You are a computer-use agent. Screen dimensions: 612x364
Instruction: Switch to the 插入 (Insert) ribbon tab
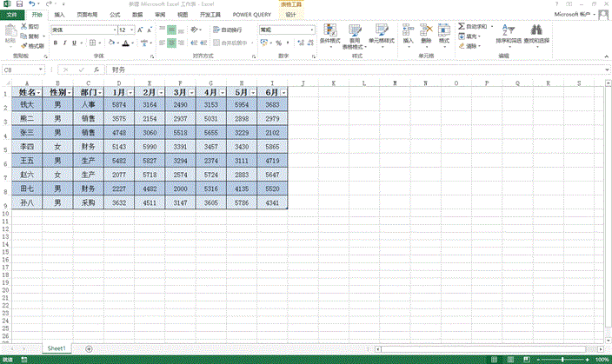pyautogui.click(x=58, y=15)
